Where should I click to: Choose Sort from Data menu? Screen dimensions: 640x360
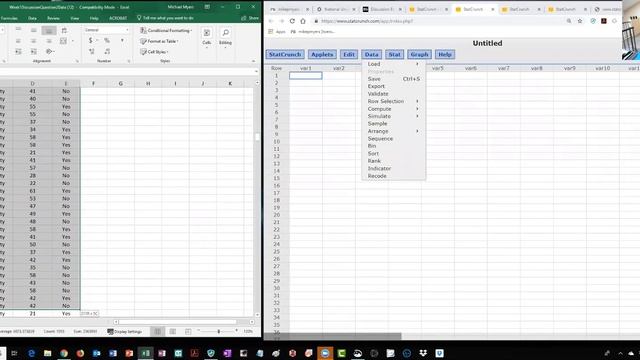393,153
